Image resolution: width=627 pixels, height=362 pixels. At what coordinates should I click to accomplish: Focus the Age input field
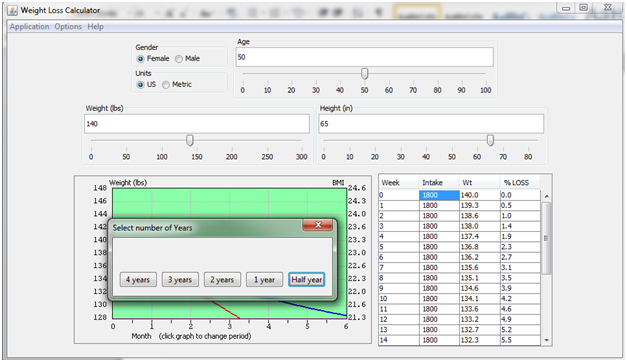point(364,57)
